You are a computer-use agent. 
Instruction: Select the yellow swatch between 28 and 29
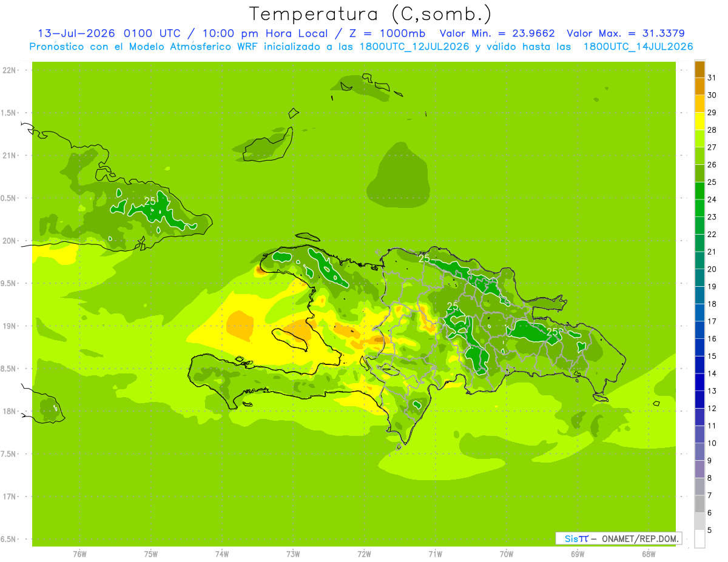(x=699, y=121)
